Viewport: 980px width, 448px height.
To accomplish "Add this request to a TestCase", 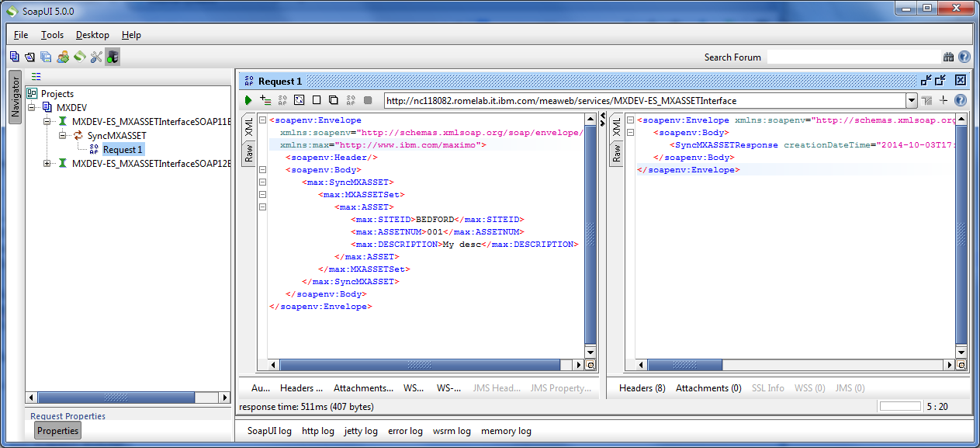I will click(x=265, y=100).
